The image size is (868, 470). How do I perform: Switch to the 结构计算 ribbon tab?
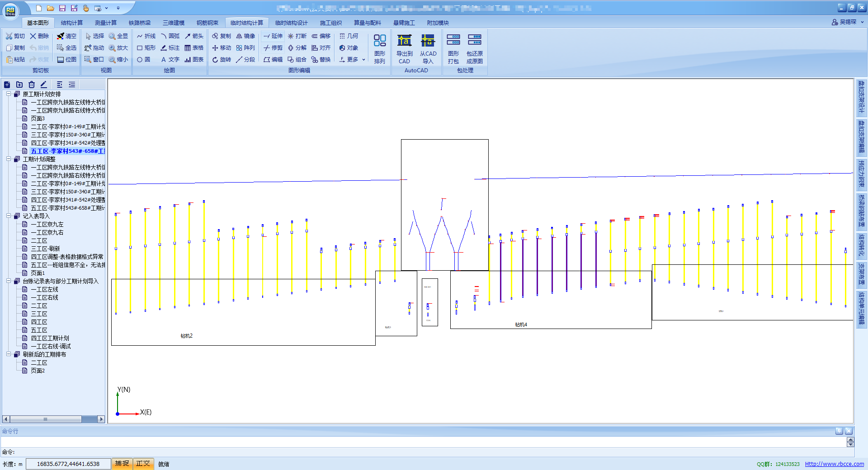[x=72, y=23]
